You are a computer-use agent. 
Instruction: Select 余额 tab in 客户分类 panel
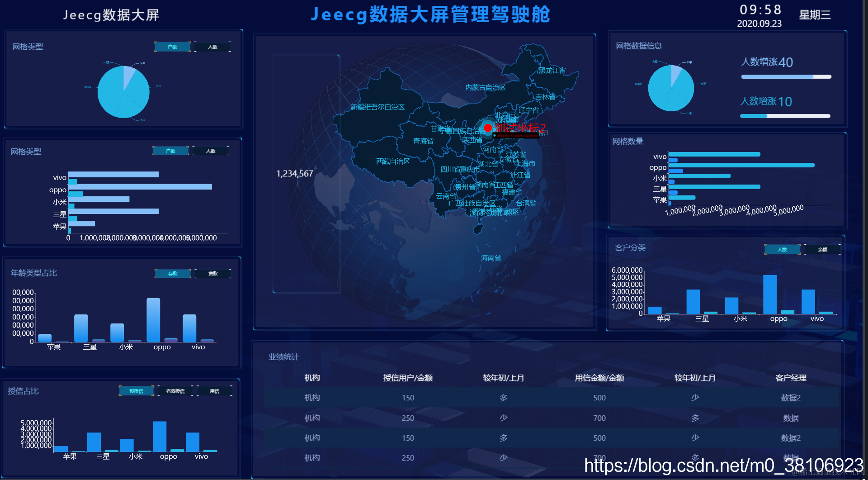coord(822,249)
